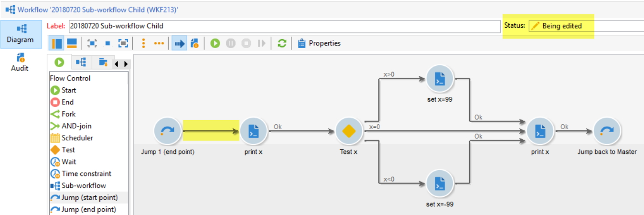
Task: Toggle the bottom panel display
Action: pos(72,43)
